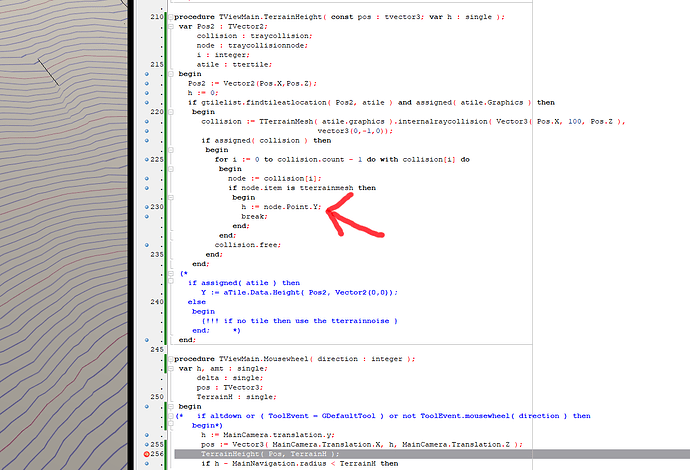Set breakpoint on the 'collision.free' line
The image size is (690, 470).
click(147, 245)
